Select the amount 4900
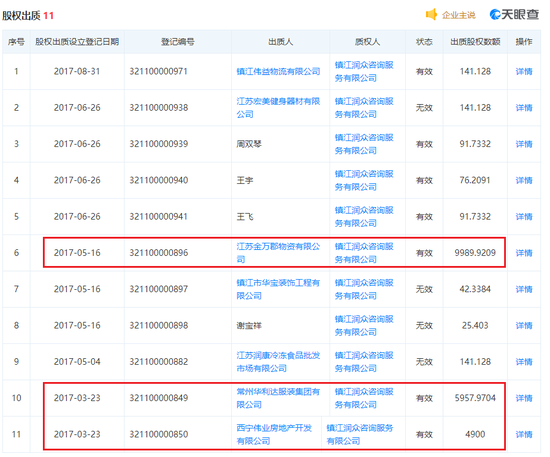 coord(475,435)
